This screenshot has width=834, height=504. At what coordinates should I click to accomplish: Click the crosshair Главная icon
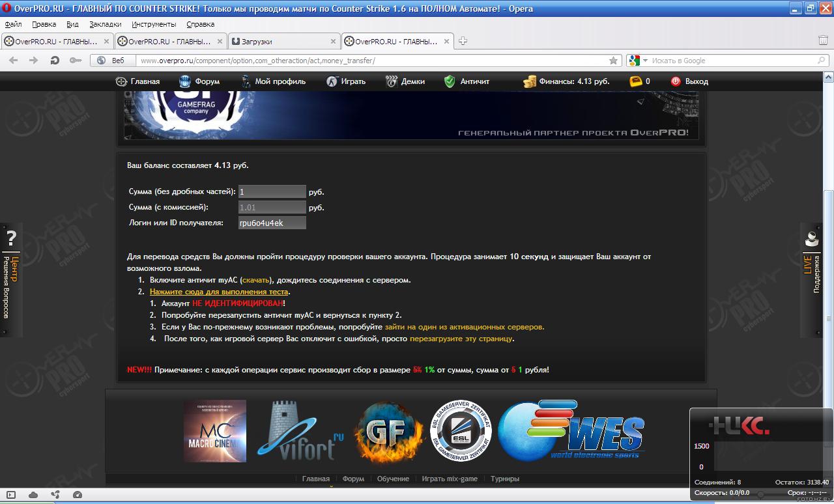[x=121, y=81]
